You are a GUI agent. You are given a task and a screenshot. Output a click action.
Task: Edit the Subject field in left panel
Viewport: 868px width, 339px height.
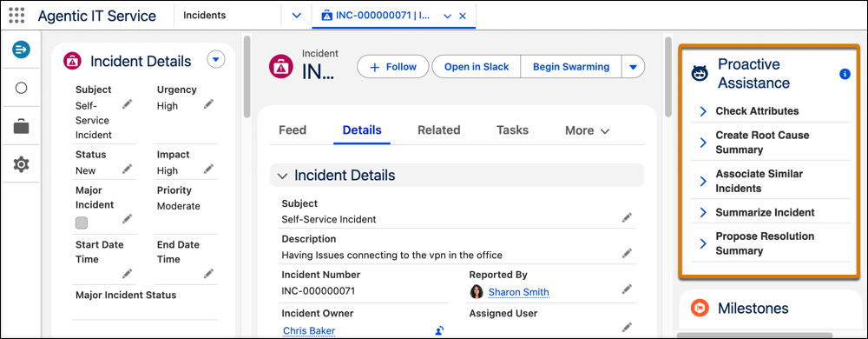(x=128, y=103)
